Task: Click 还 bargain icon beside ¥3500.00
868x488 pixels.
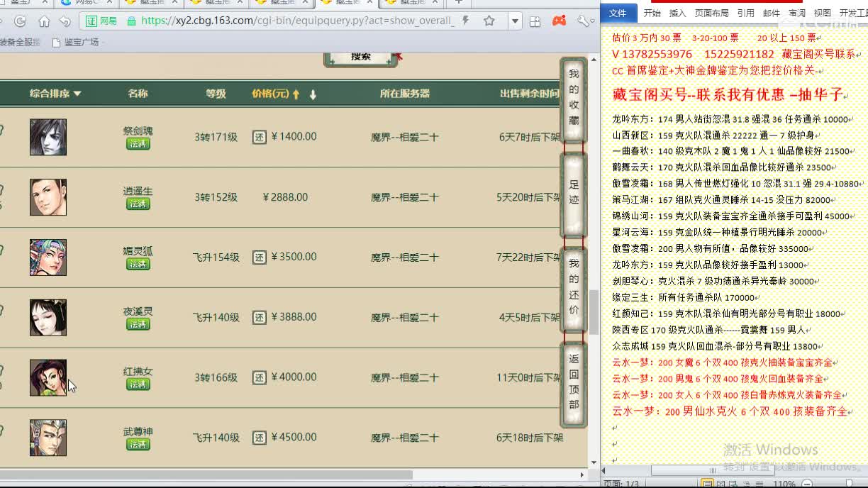Action: tap(260, 257)
